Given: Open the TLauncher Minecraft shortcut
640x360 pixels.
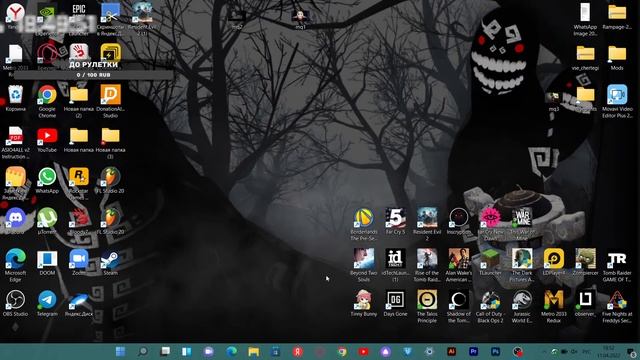Looking at the screenshot, I should 490,259.
